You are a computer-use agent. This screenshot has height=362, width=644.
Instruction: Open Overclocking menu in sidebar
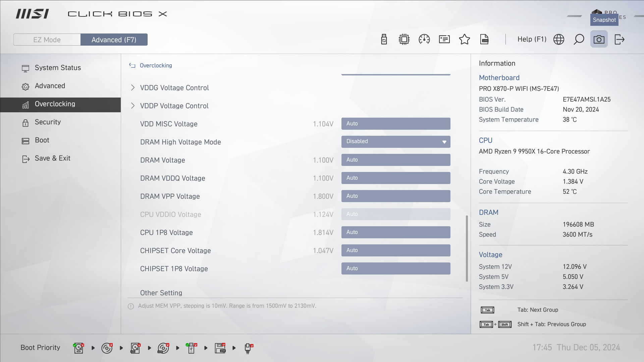(x=60, y=105)
